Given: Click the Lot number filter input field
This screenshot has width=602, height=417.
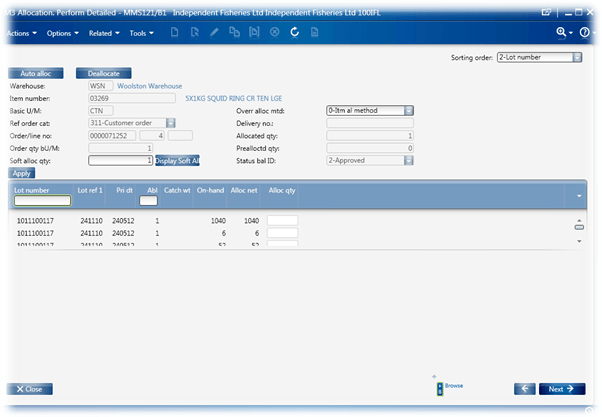Looking at the screenshot, I should click(42, 200).
